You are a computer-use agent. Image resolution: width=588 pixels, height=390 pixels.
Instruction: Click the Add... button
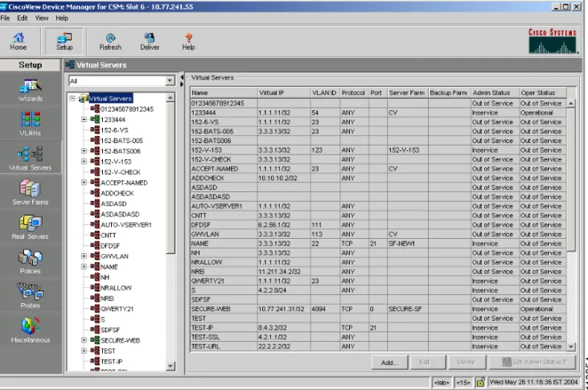click(389, 362)
